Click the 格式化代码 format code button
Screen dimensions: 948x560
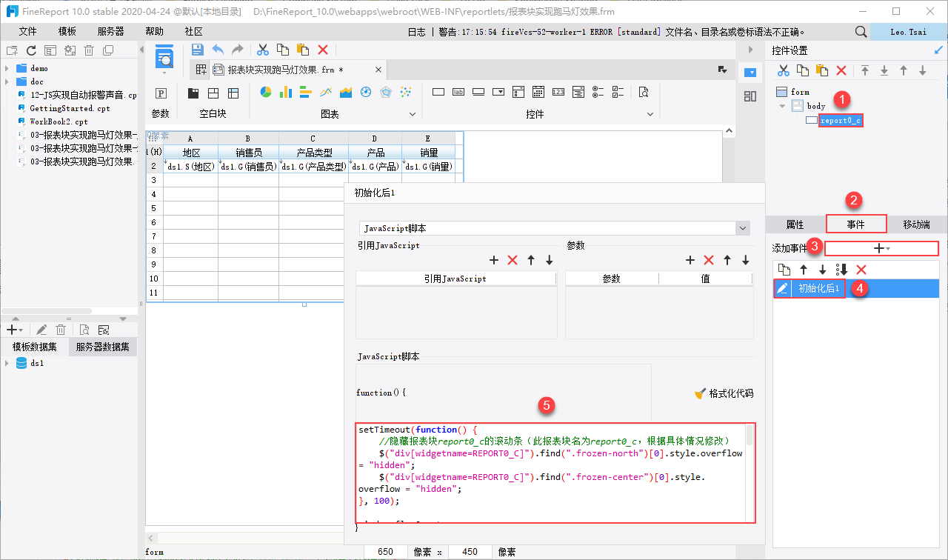point(724,393)
